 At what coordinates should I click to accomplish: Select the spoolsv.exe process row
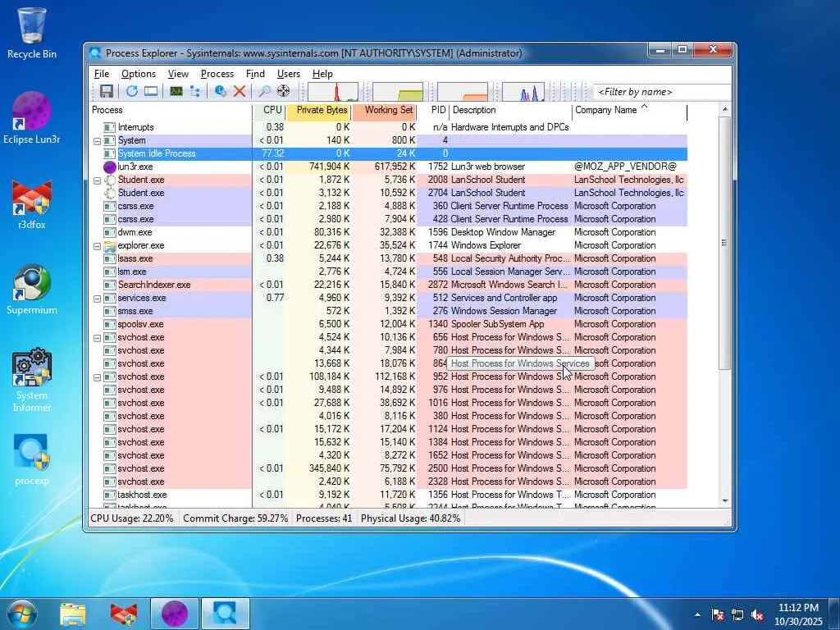point(388,324)
